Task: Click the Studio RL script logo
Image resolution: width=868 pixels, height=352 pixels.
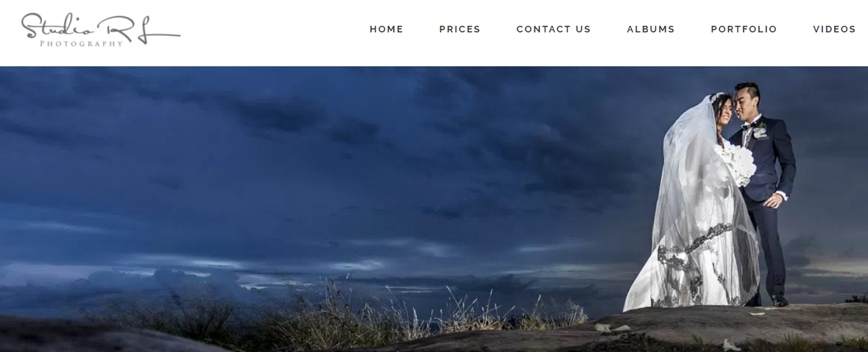Action: pos(101,28)
